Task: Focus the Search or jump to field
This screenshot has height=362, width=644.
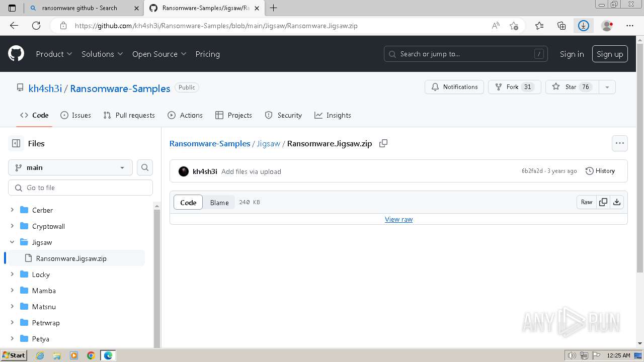Action: 466,54
